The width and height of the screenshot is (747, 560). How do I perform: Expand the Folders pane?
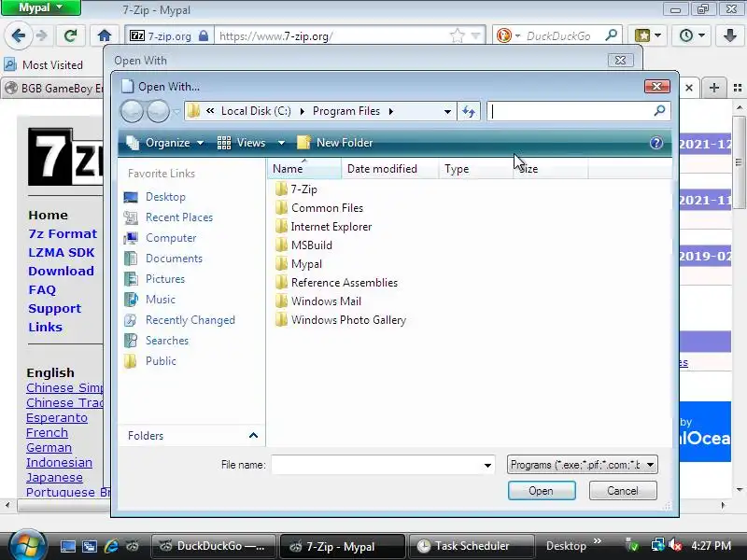point(253,435)
